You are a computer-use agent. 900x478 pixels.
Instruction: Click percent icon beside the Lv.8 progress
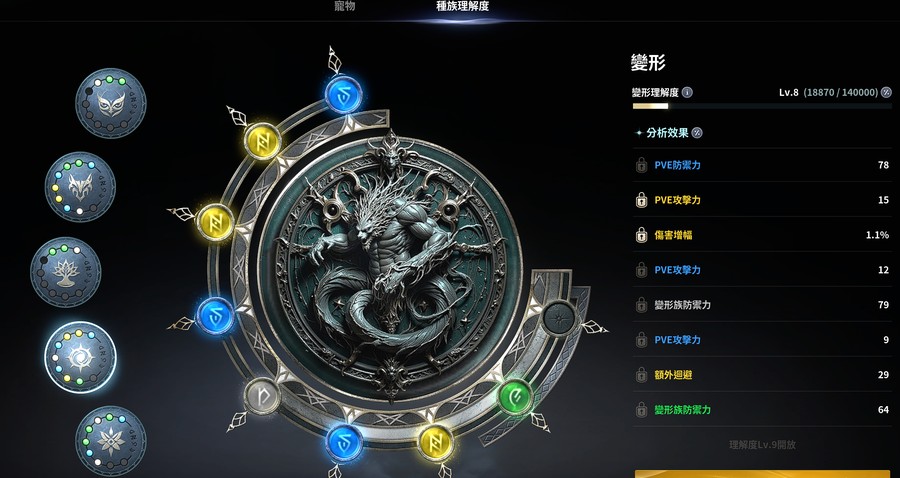coord(886,92)
